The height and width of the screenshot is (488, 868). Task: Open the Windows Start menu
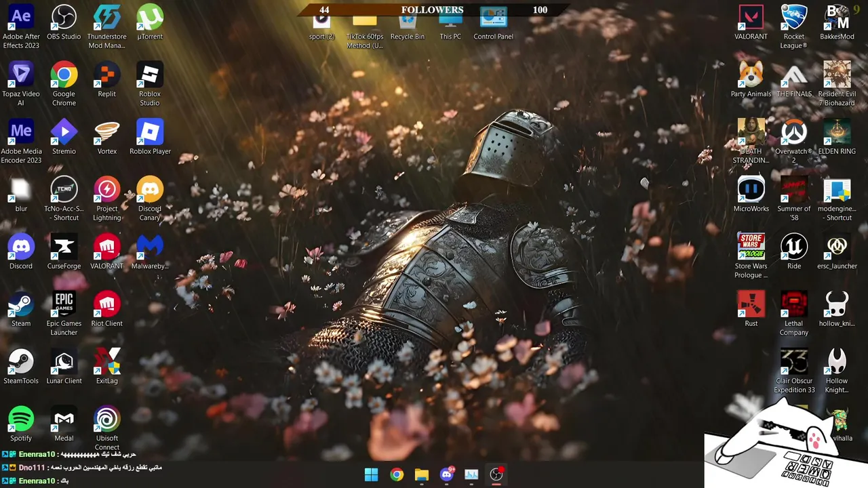point(372,474)
